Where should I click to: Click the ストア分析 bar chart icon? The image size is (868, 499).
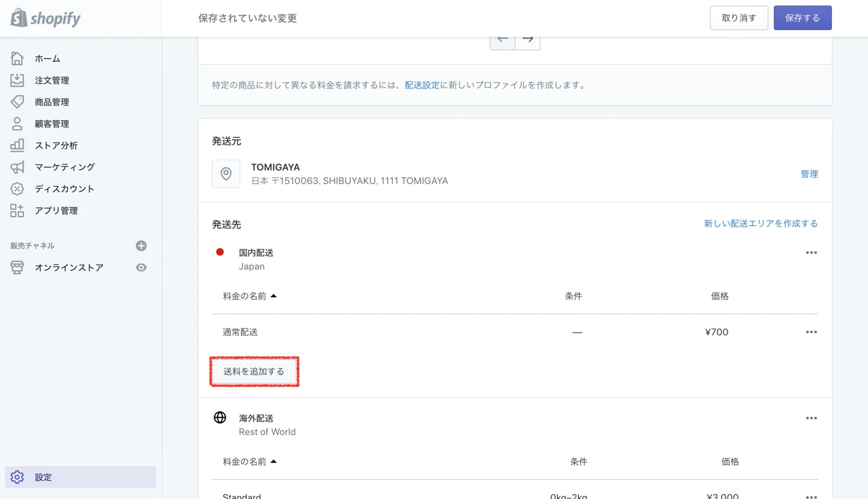(x=17, y=145)
